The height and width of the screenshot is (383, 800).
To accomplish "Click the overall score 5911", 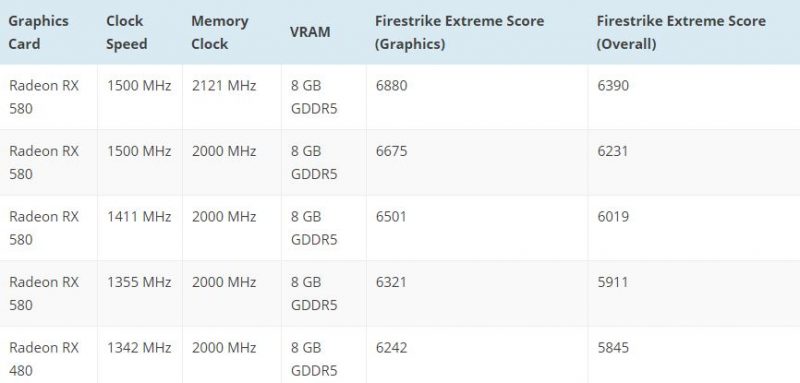I will [613, 282].
